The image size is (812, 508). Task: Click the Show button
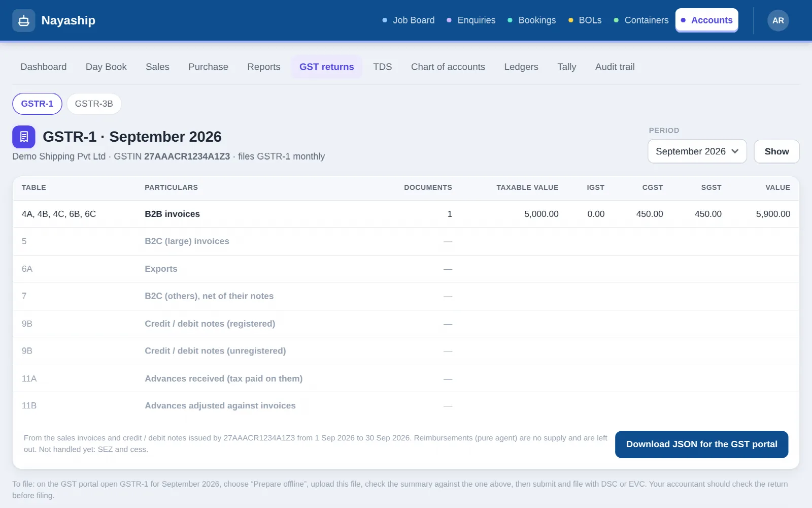click(x=776, y=151)
